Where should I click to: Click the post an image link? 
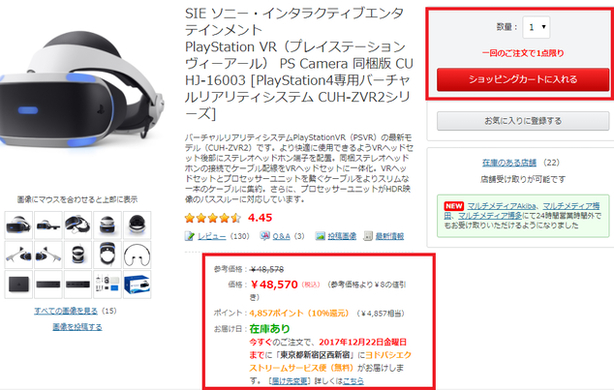pos(78,327)
